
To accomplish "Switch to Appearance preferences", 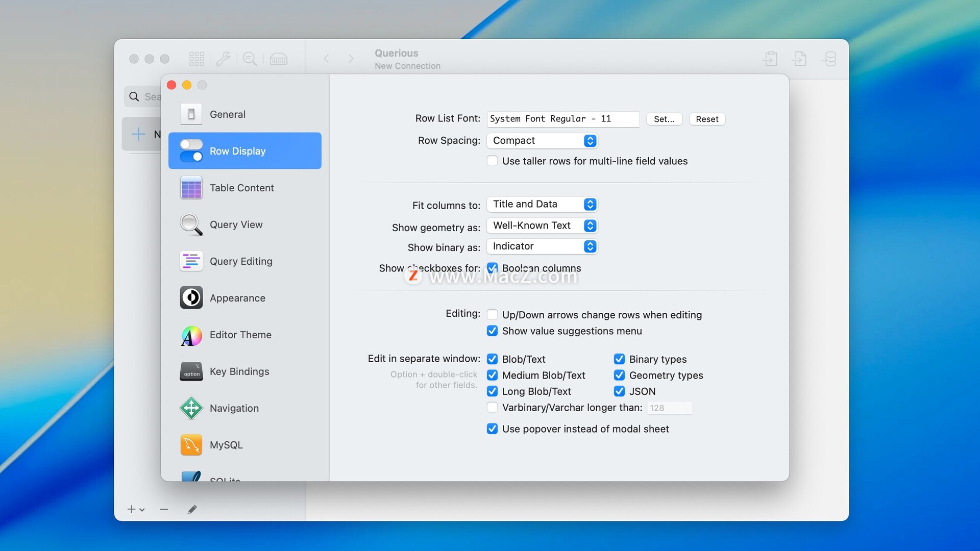I will click(x=245, y=298).
